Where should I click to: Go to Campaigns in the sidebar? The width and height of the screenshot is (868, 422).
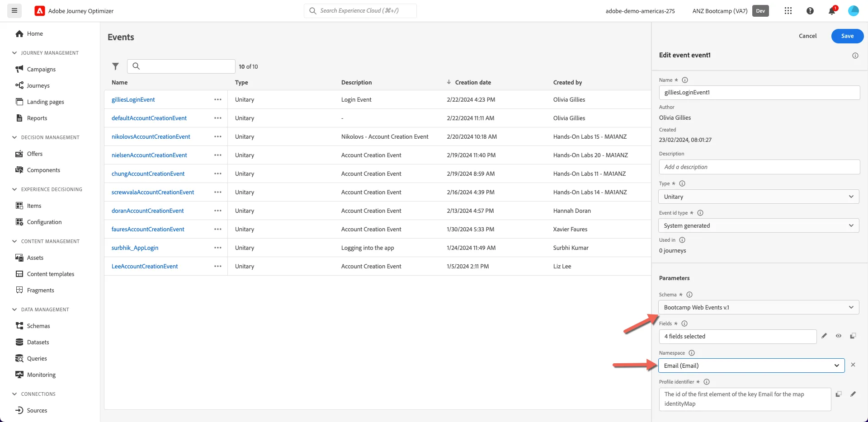(41, 69)
